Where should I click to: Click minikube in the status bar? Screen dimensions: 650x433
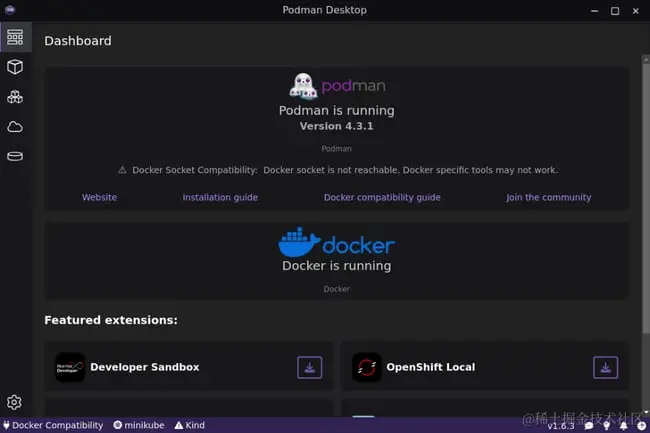pyautogui.click(x=139, y=425)
